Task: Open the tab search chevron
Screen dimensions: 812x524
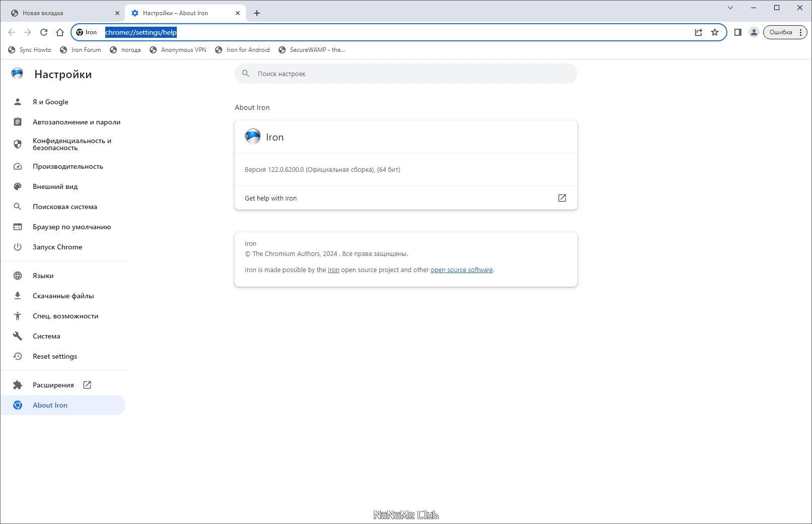Action: (x=730, y=8)
